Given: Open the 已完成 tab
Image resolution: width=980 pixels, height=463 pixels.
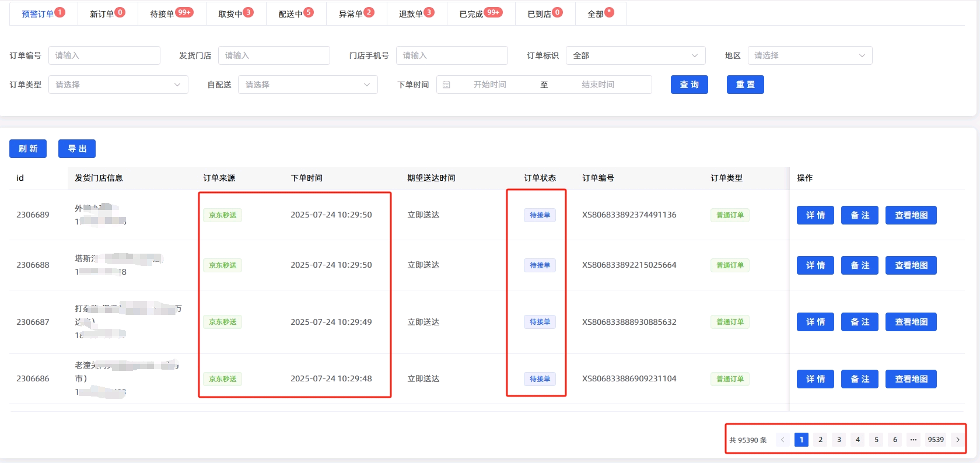Looking at the screenshot, I should pyautogui.click(x=481, y=13).
